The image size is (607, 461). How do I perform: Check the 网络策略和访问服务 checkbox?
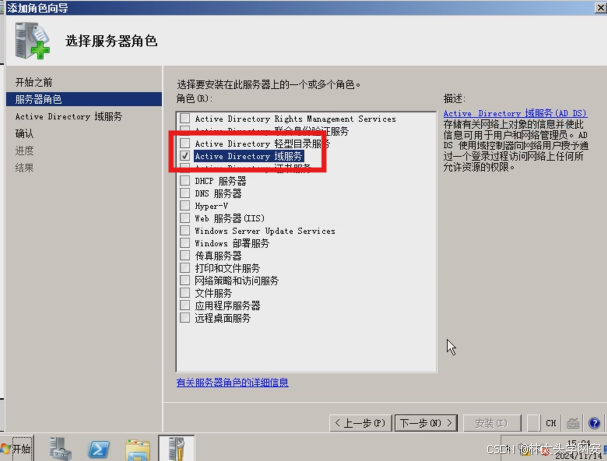point(185,280)
